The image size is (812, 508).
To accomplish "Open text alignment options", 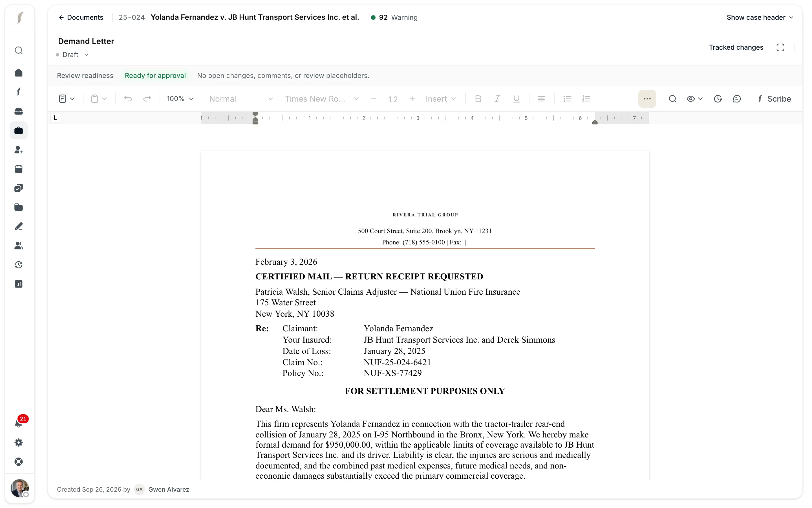I will [x=541, y=99].
